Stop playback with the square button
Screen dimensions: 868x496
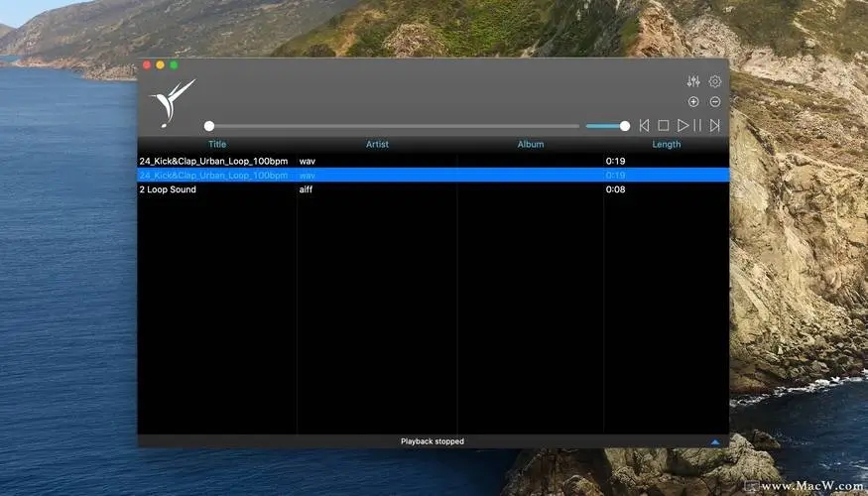(x=664, y=126)
